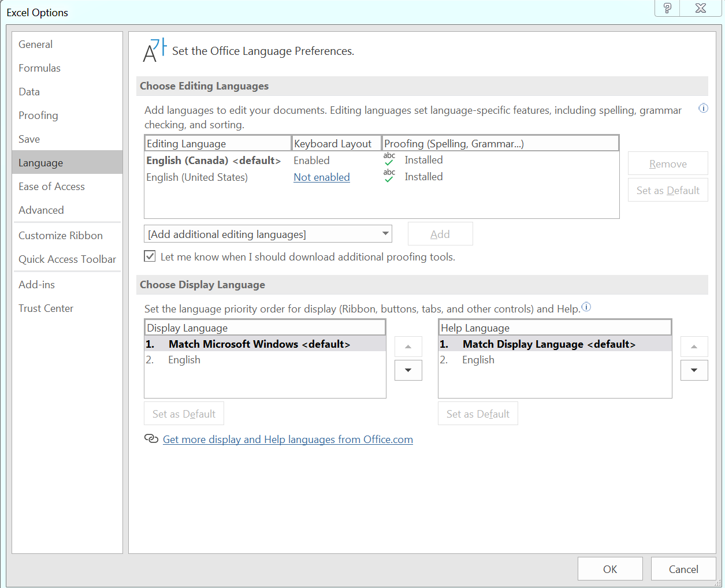725x588 pixels.
Task: Click Set as Default for editing languages
Action: (x=668, y=190)
